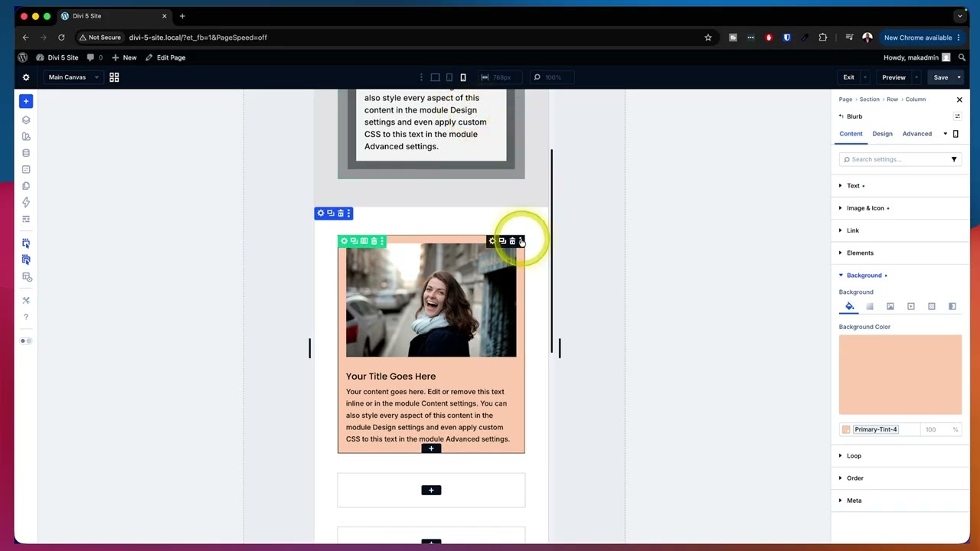Click the large peach background color preview
Image resolution: width=980 pixels, height=551 pixels.
point(900,375)
